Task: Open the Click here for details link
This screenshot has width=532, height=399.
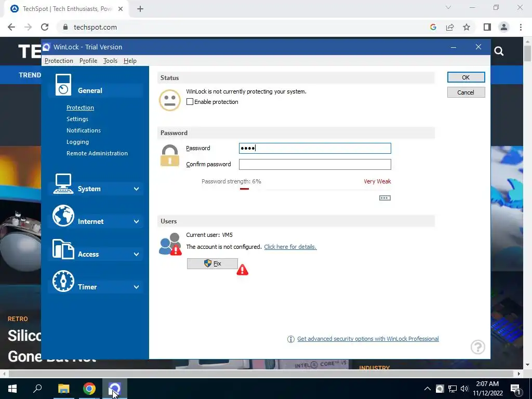Action: pyautogui.click(x=290, y=247)
